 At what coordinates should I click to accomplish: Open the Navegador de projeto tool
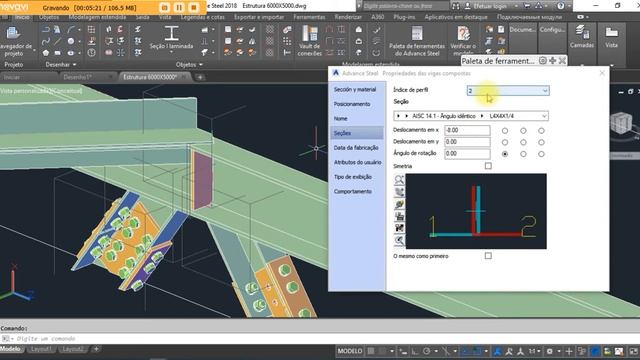coord(15,42)
